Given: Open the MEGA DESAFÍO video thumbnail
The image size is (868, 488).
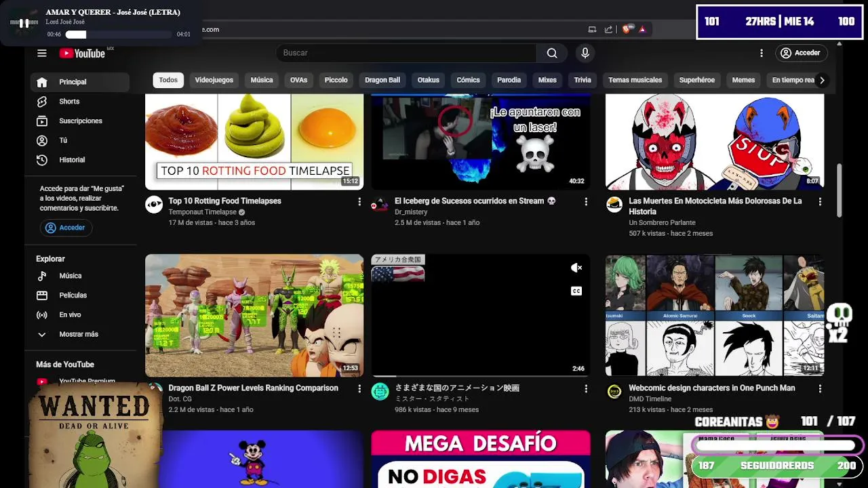Looking at the screenshot, I should point(481,460).
